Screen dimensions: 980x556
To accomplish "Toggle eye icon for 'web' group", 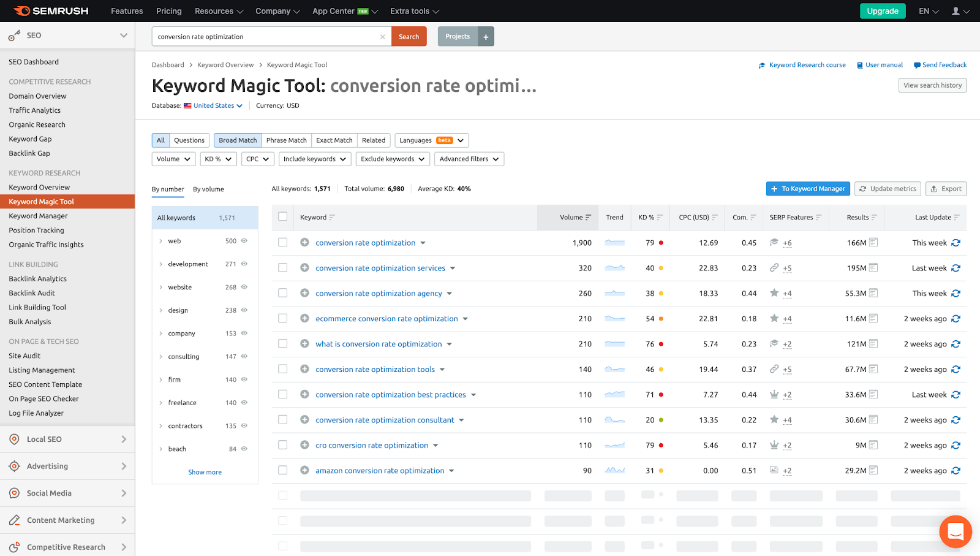I will point(244,241).
